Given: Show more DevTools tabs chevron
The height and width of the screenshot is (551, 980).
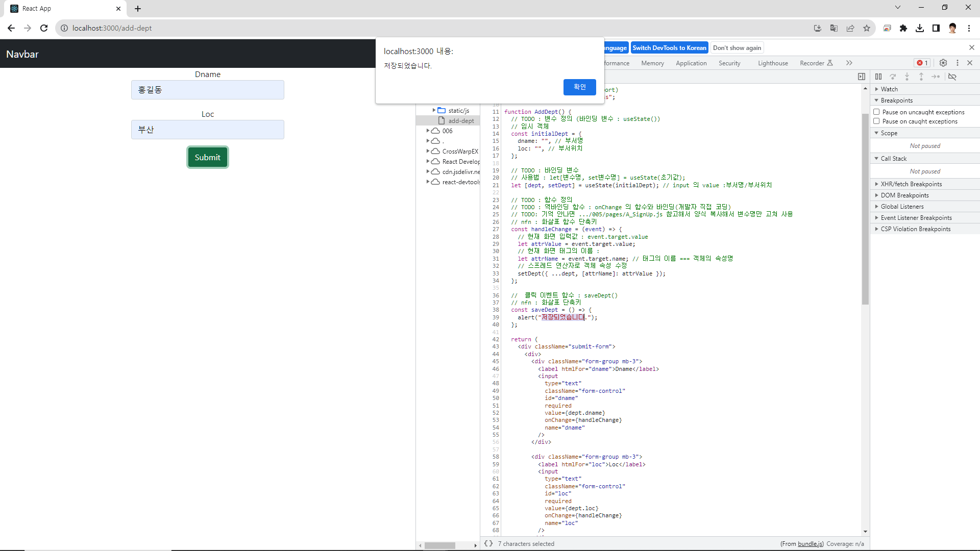Looking at the screenshot, I should click(849, 63).
